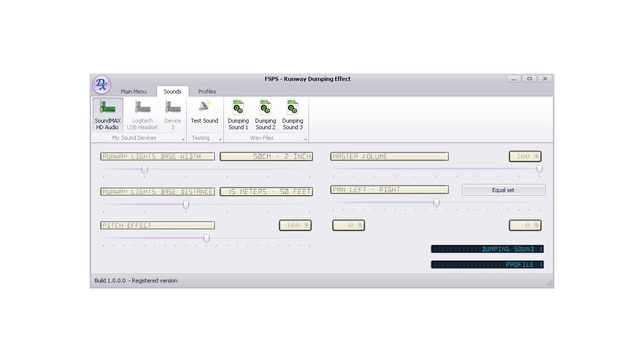Select the Device 3 sound device
644x362 pixels.
(x=173, y=115)
